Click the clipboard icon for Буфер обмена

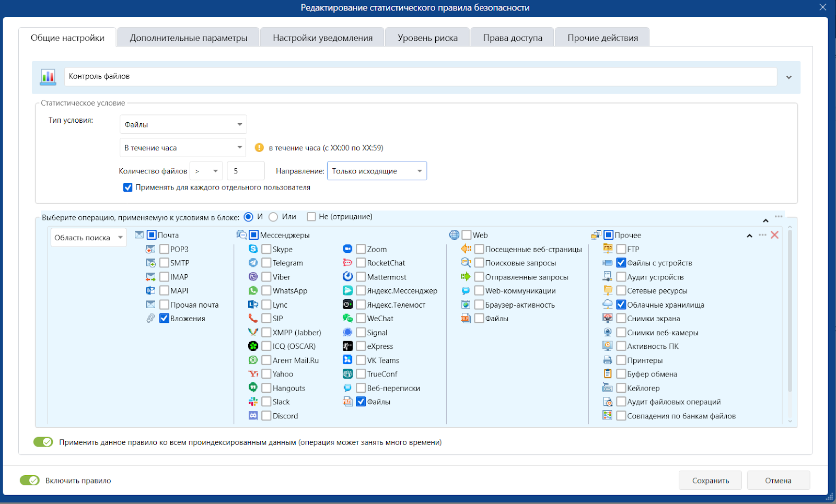coord(608,373)
